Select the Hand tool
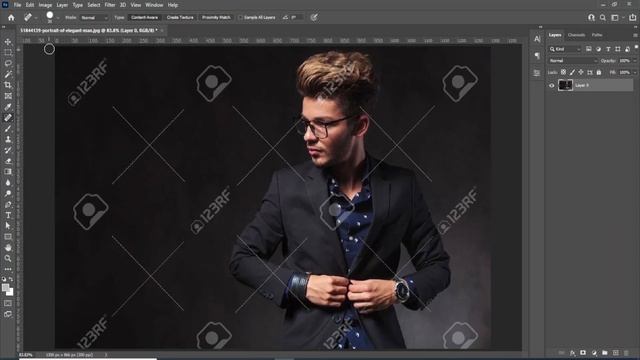Image resolution: width=640 pixels, height=360 pixels. coord(8,247)
